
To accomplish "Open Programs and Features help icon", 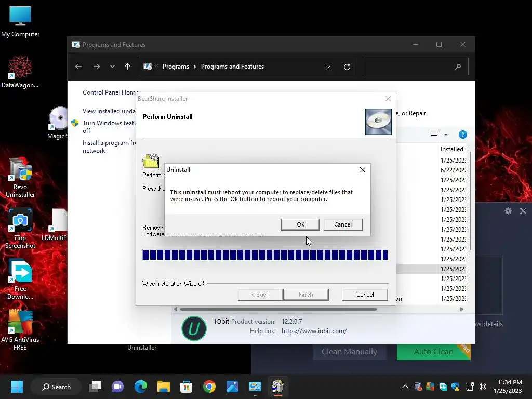I will pos(462,135).
